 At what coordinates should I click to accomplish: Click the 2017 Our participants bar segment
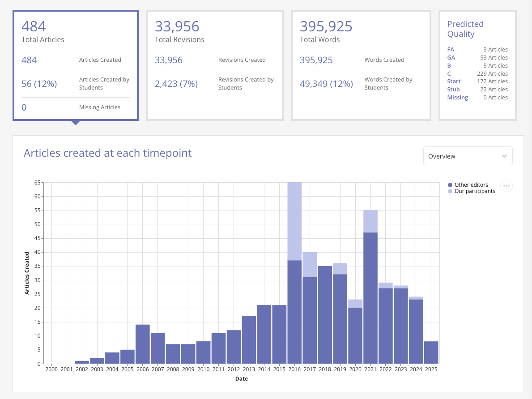click(x=310, y=265)
